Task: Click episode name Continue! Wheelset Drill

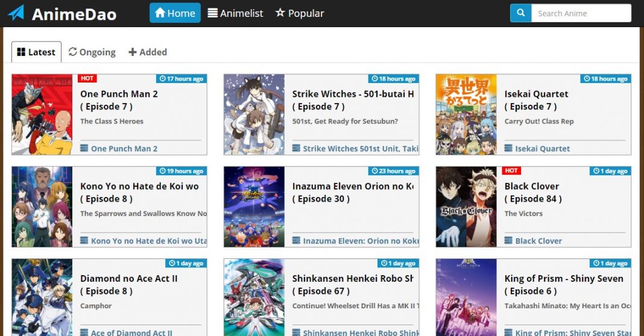Action: (356, 306)
